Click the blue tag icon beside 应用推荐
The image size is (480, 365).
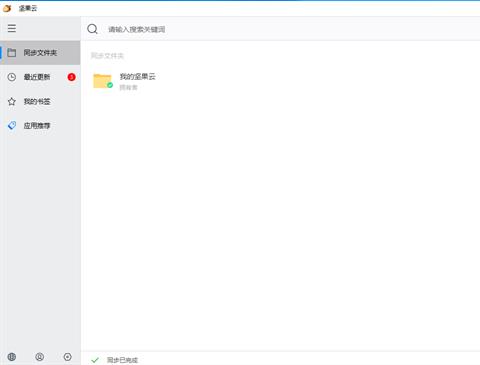click(x=12, y=126)
